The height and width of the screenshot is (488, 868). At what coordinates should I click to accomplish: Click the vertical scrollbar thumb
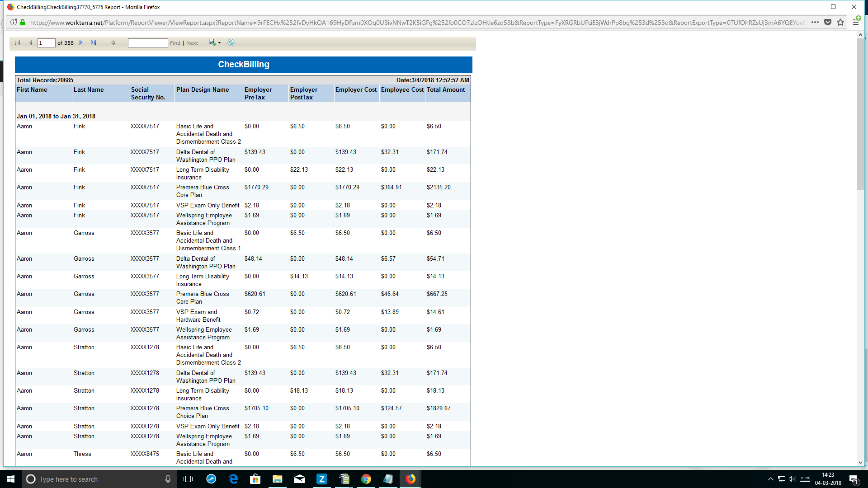[x=860, y=114]
